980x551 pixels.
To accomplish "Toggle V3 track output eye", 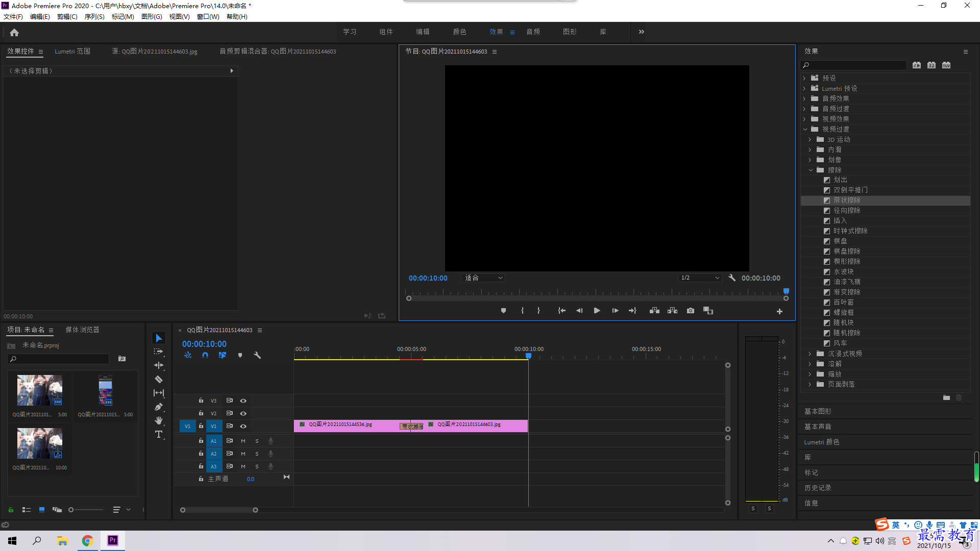I will pos(243,400).
